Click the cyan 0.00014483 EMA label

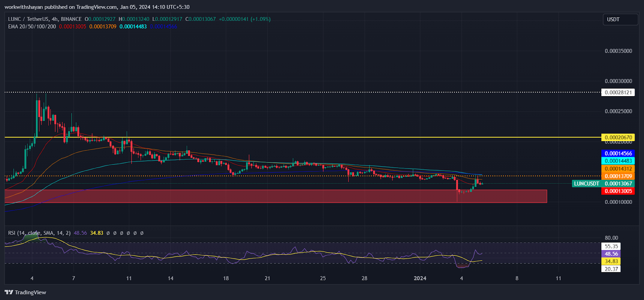tap(618, 161)
